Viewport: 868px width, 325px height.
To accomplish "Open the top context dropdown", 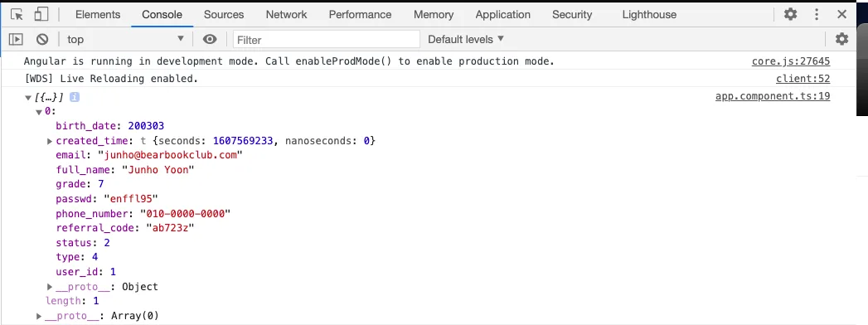I will [x=125, y=39].
